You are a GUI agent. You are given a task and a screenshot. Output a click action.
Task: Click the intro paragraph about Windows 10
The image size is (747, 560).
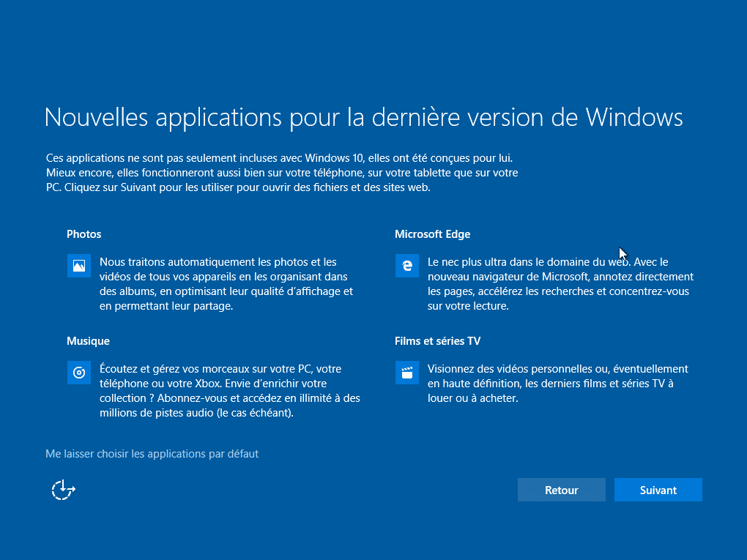point(282,173)
